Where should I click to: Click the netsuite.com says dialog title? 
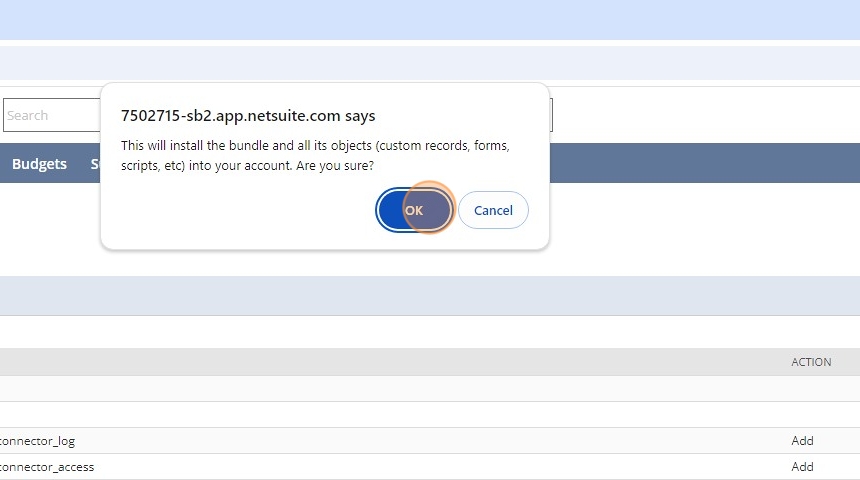point(248,116)
